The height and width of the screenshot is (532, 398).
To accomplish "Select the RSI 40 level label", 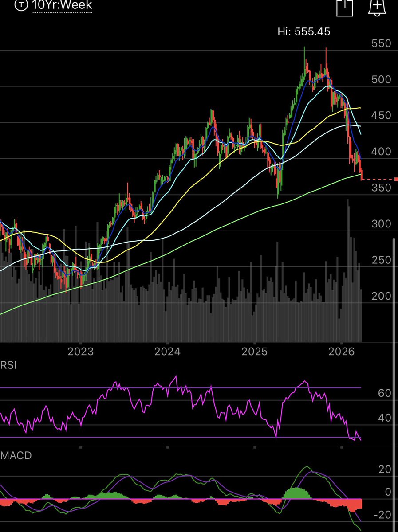I will 385,418.
